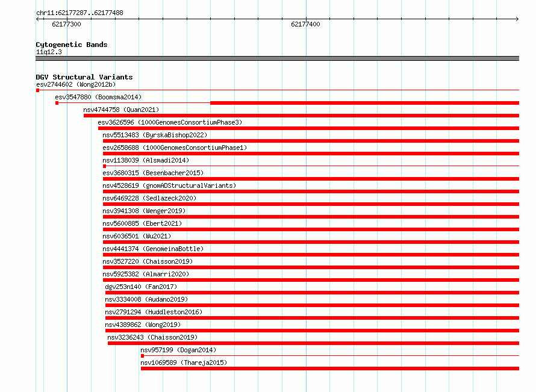Click the 11q12.3 band label
Screen dimensions: 536x392
coord(49,52)
